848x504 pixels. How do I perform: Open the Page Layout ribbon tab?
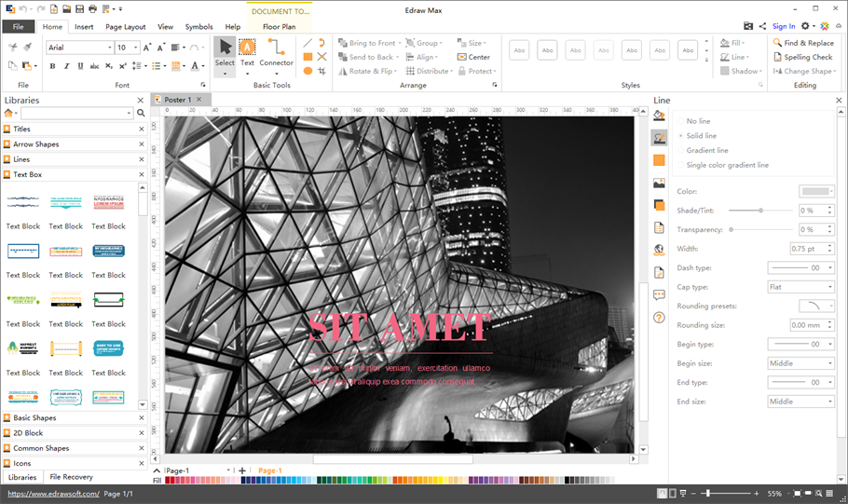125,27
